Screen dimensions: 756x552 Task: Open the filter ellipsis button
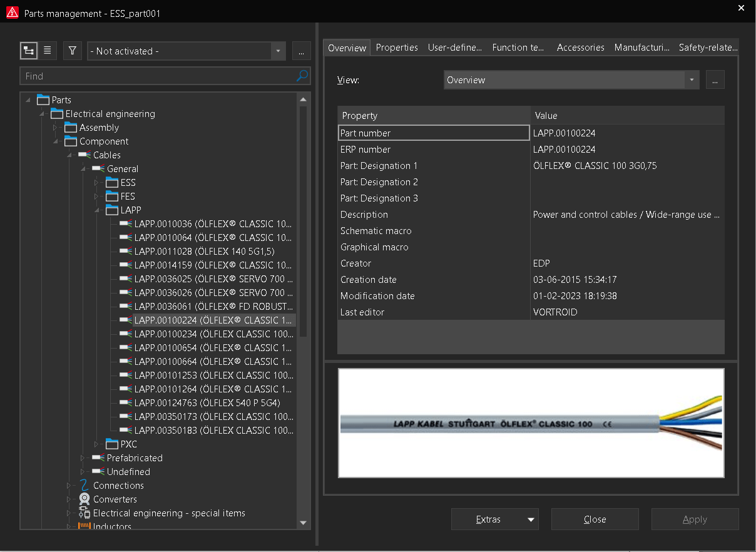tap(302, 51)
